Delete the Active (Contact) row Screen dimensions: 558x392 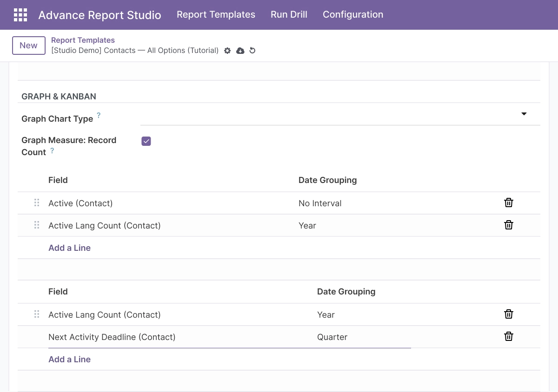[509, 203]
